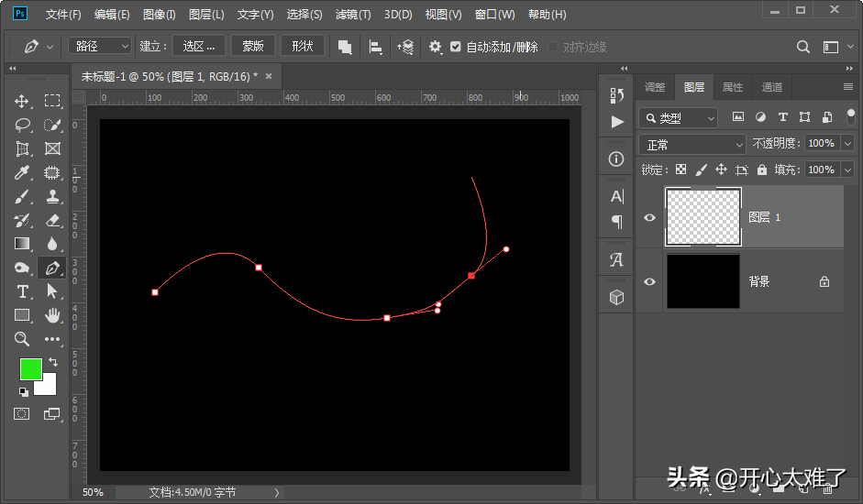The width and height of the screenshot is (863, 504).
Task: Select the Horizontal Type tool
Action: (x=22, y=291)
